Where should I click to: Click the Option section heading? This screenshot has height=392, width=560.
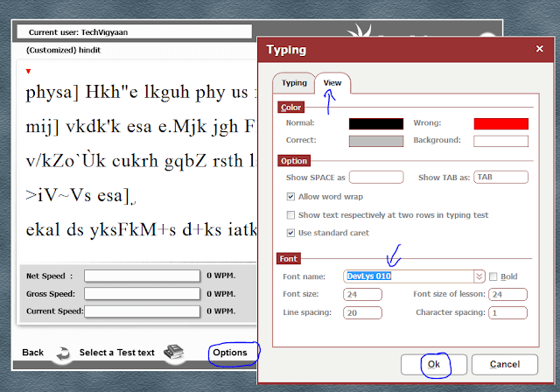[294, 161]
